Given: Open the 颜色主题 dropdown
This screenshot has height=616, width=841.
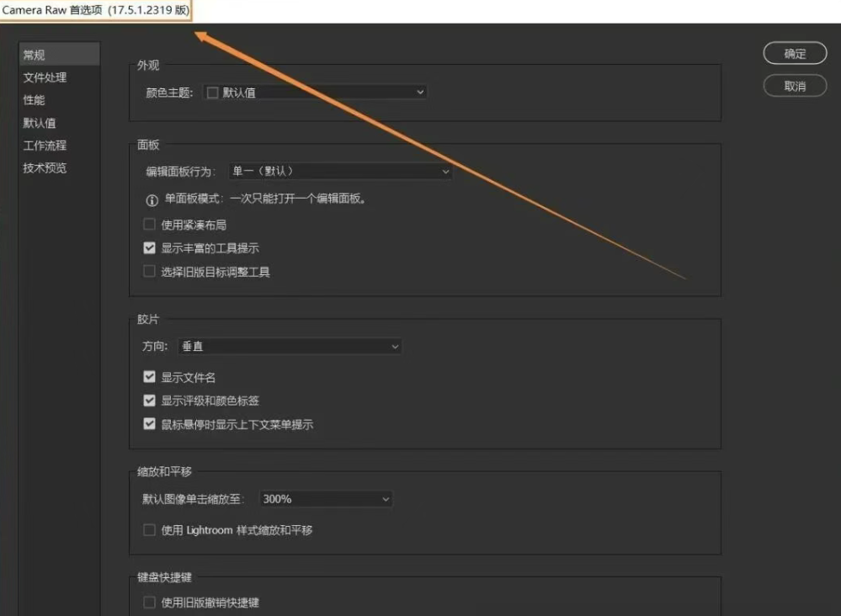Looking at the screenshot, I should (x=316, y=93).
